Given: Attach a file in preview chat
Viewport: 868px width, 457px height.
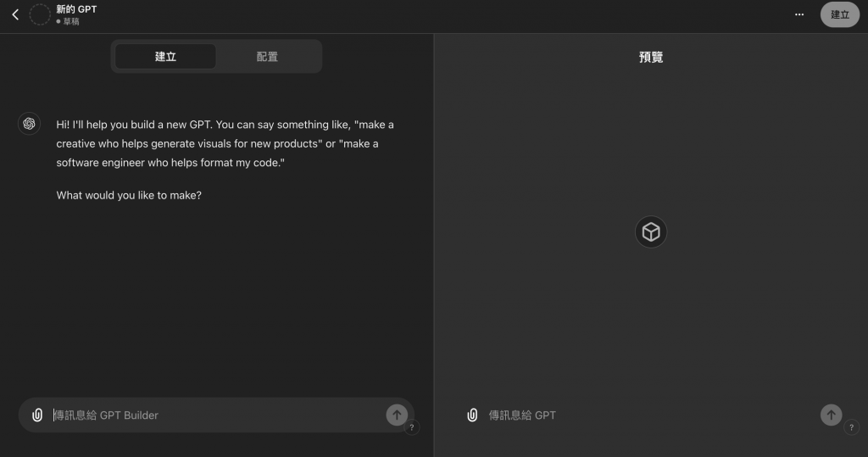Looking at the screenshot, I should coord(471,415).
